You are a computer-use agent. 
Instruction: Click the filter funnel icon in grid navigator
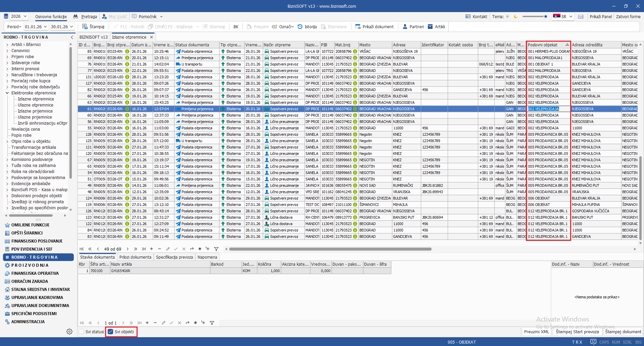click(216, 249)
